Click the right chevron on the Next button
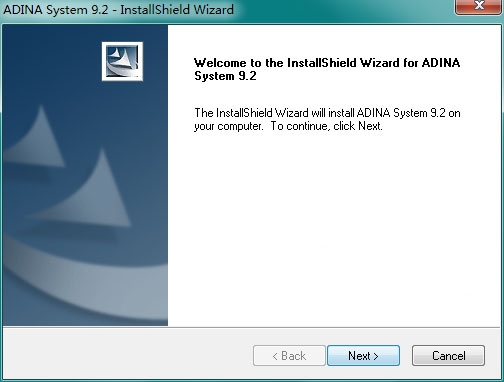 (x=376, y=356)
